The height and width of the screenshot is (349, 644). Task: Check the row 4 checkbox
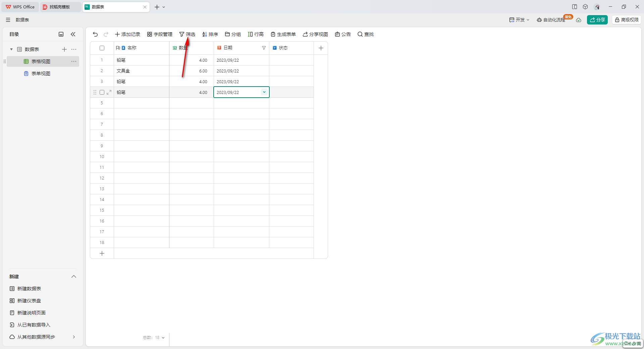tap(102, 92)
